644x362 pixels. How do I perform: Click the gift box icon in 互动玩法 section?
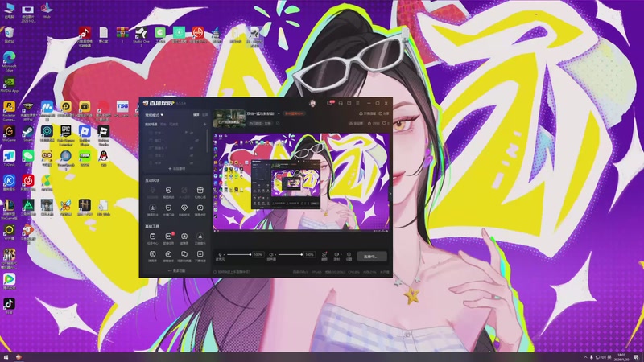200,191
